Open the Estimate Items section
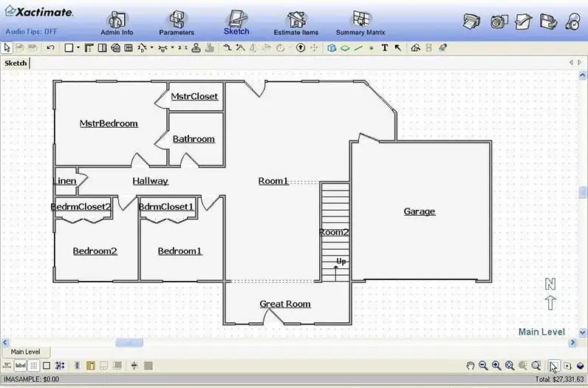Viewport: 588px width, 388px height. [296, 23]
